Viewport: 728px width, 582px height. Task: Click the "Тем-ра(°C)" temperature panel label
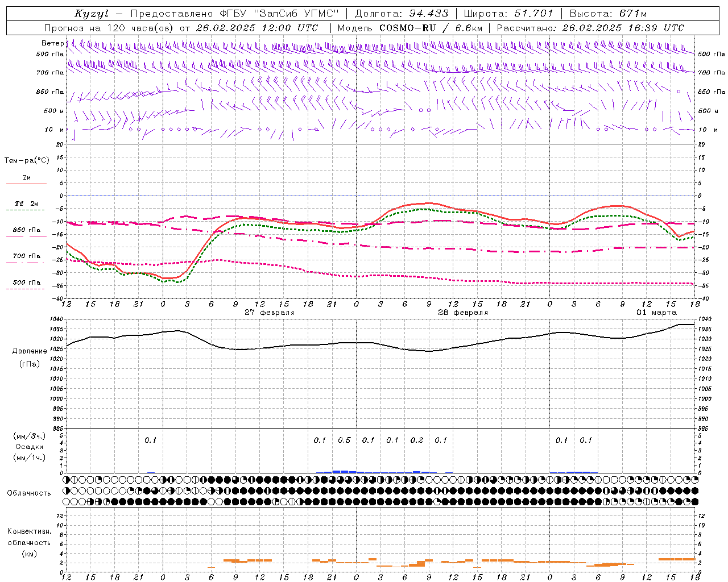[x=27, y=161]
